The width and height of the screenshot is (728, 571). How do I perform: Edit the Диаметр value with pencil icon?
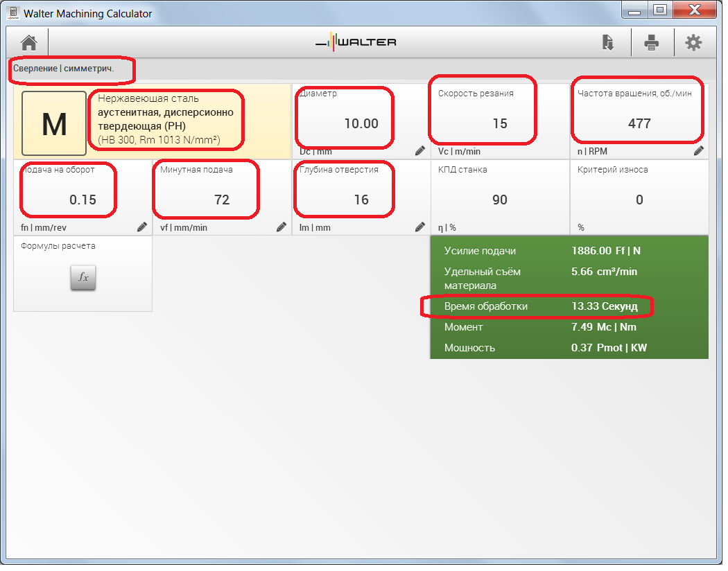[x=420, y=151]
